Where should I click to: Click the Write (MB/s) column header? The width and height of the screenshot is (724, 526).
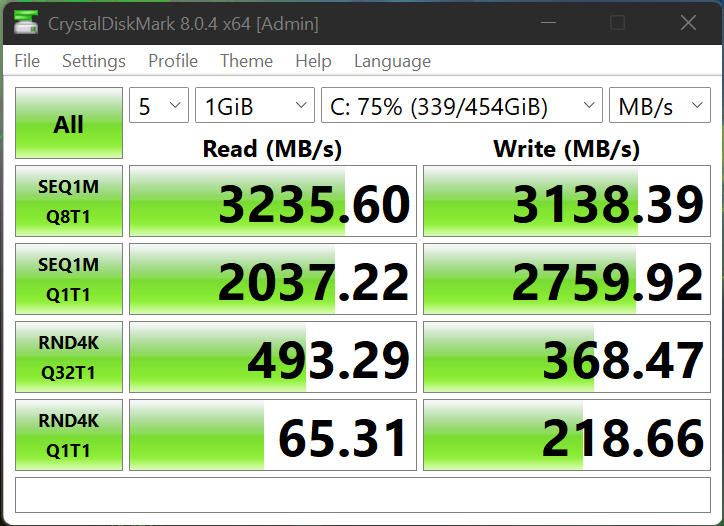click(x=567, y=149)
